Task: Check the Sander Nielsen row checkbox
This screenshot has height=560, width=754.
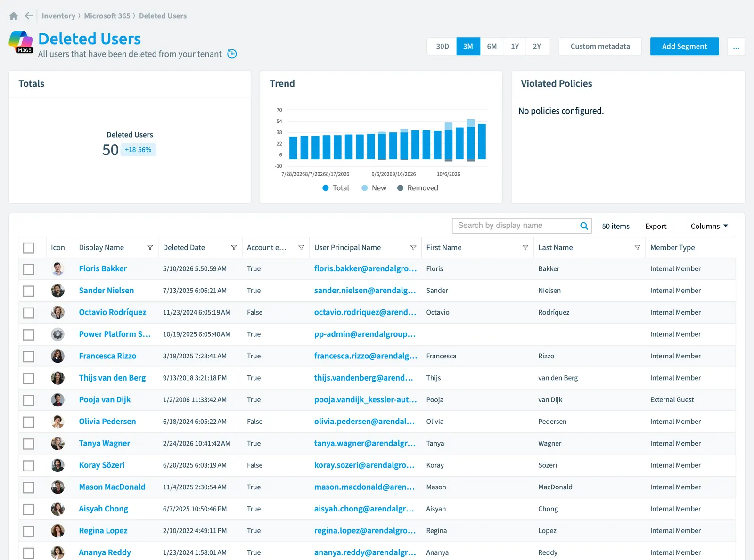Action: coord(29,291)
